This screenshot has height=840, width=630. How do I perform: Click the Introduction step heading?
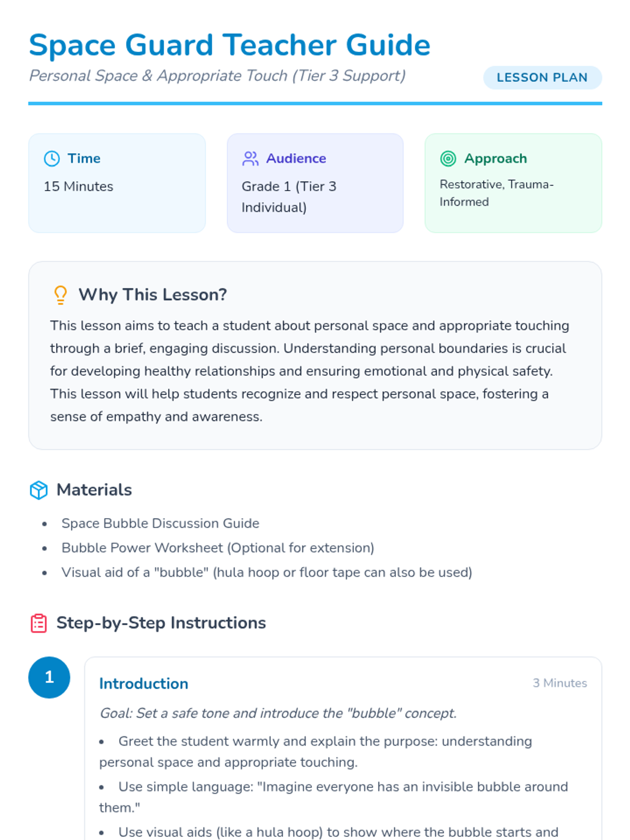point(143,684)
